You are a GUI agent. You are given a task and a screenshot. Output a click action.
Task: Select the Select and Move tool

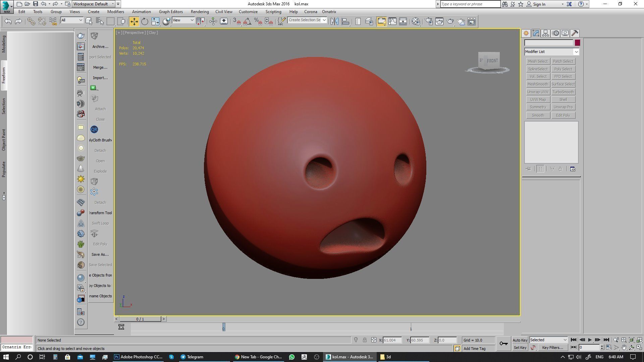tap(134, 21)
